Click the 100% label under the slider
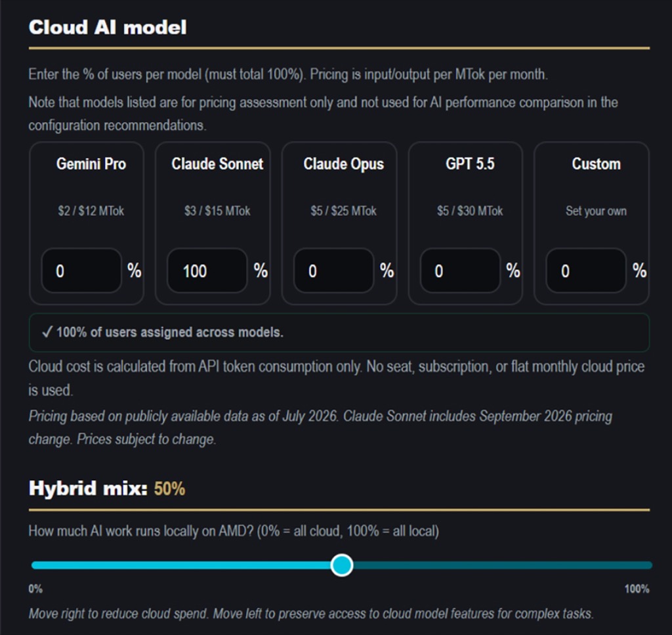 (637, 588)
